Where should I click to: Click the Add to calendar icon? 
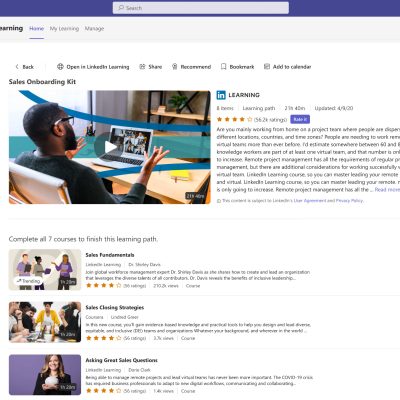tap(267, 67)
